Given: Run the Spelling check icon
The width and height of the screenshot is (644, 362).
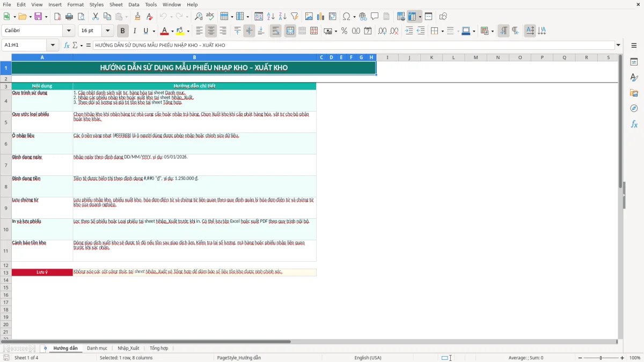Looking at the screenshot, I should point(210,17).
